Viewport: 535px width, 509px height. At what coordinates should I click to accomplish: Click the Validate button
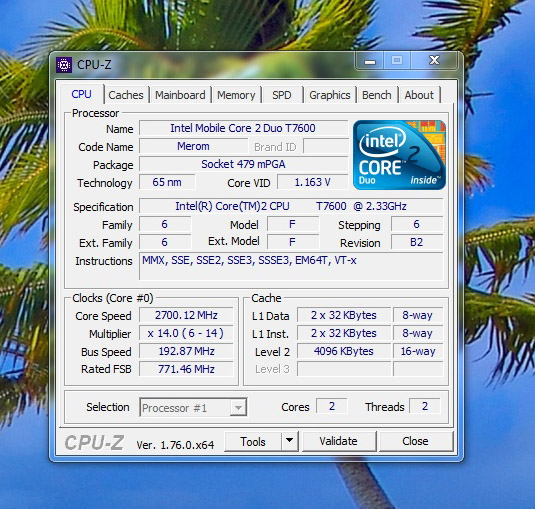(x=339, y=441)
